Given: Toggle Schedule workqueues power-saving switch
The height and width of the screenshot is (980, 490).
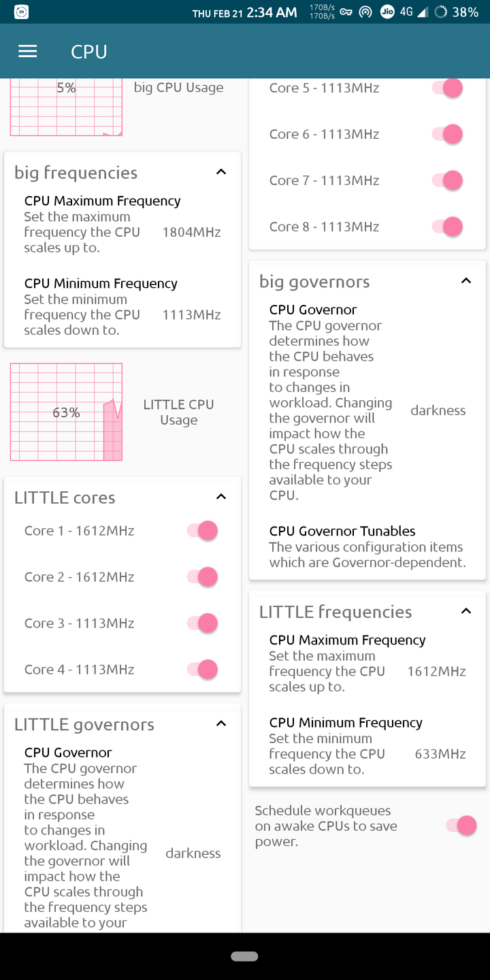Looking at the screenshot, I should click(461, 826).
